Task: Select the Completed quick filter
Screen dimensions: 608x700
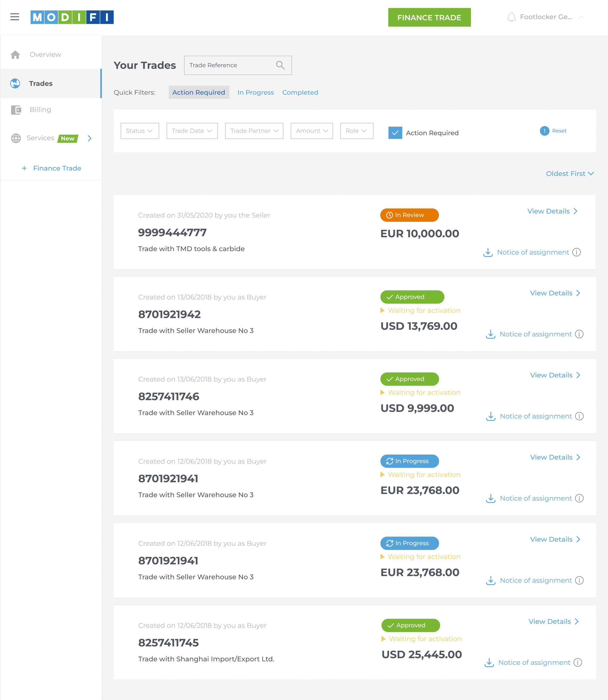Action: [x=300, y=92]
